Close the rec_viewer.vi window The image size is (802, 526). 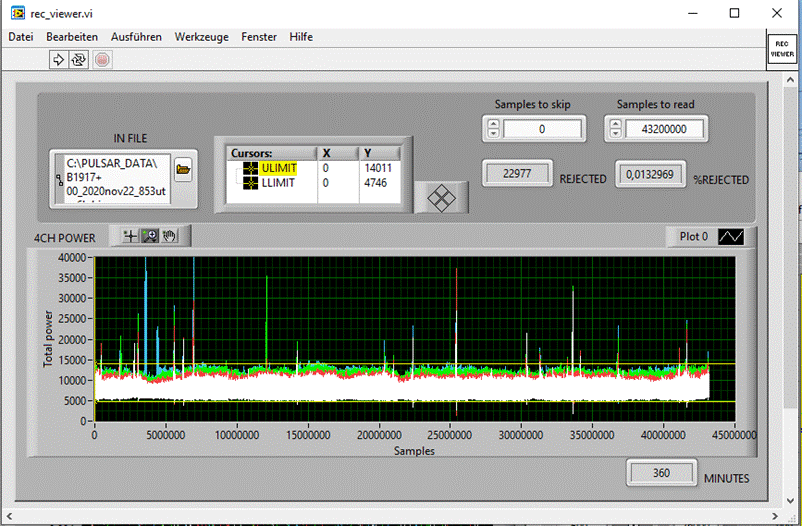click(x=776, y=13)
